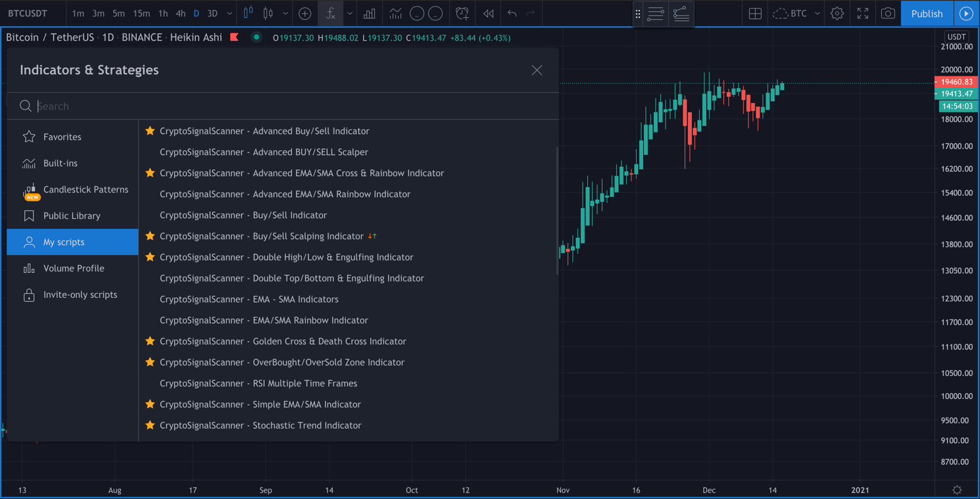Open the Candlestick Patterns category
This screenshot has width=980, height=499.
tap(72, 189)
